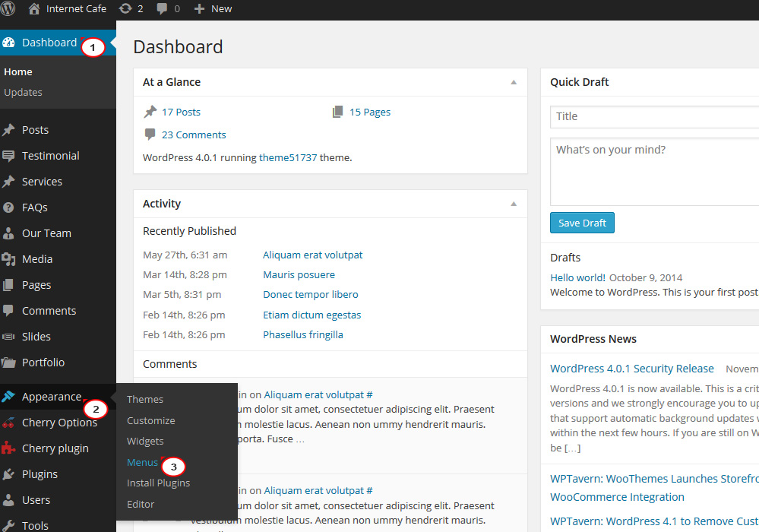This screenshot has height=532, width=759.
Task: Click the pushpin icon beside 17 Posts
Action: tap(150, 112)
